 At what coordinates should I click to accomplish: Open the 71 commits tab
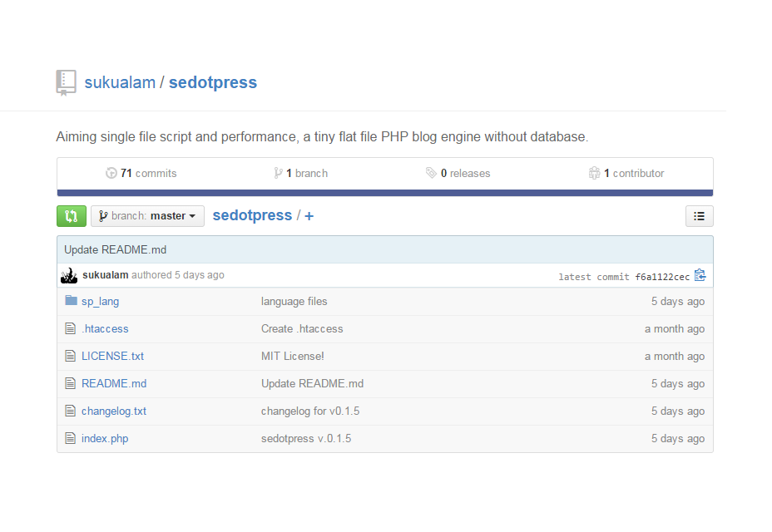pyautogui.click(x=141, y=173)
